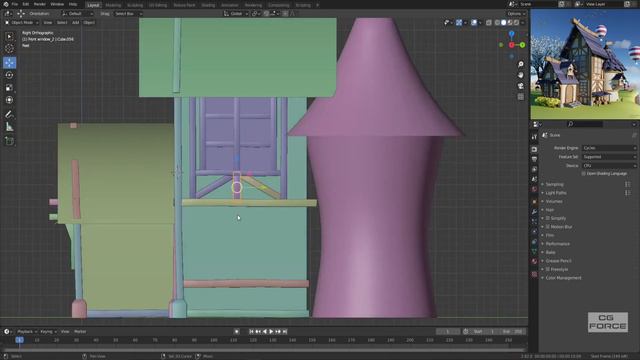Select the Add Cube tool
Screen dimensions: 640x360
pyautogui.click(x=9, y=141)
